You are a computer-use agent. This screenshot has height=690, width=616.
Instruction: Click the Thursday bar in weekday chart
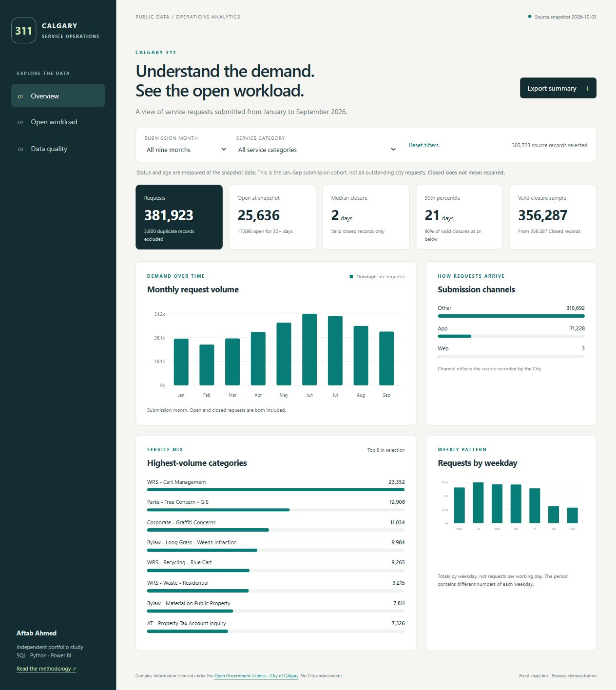(516, 504)
